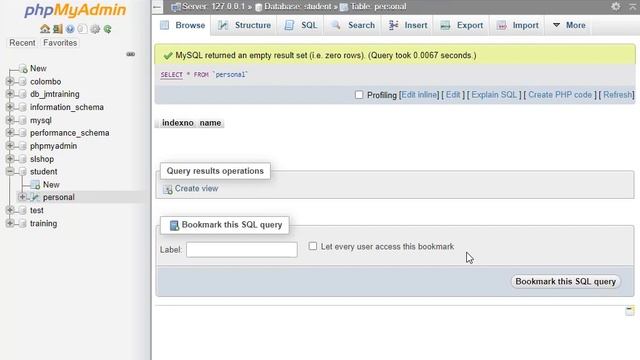Open the More dropdown tab
The width and height of the screenshot is (640, 360).
point(569,25)
